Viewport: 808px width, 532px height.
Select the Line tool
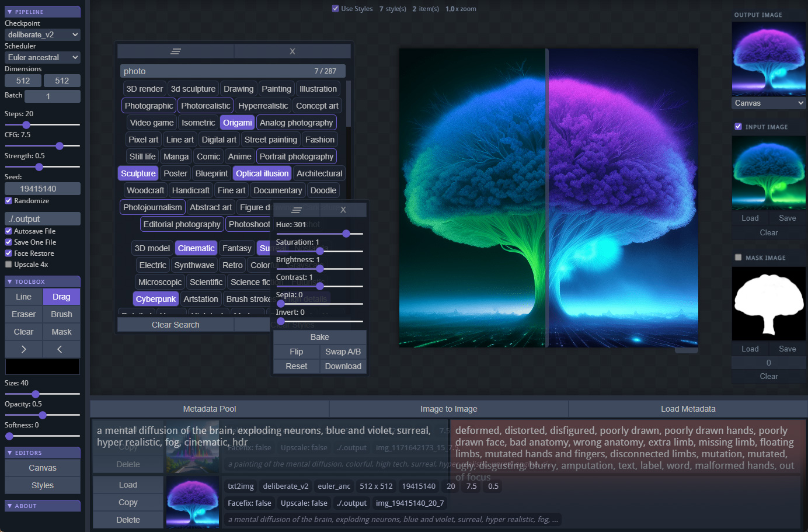point(23,297)
